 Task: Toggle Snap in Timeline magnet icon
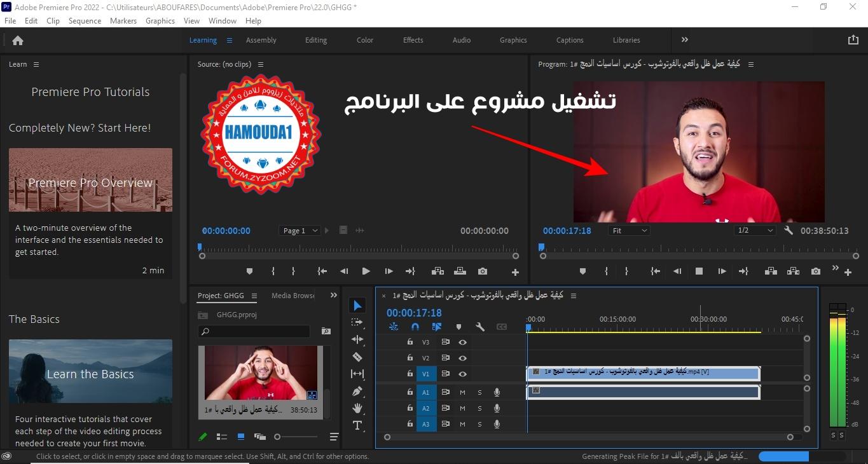click(x=415, y=327)
